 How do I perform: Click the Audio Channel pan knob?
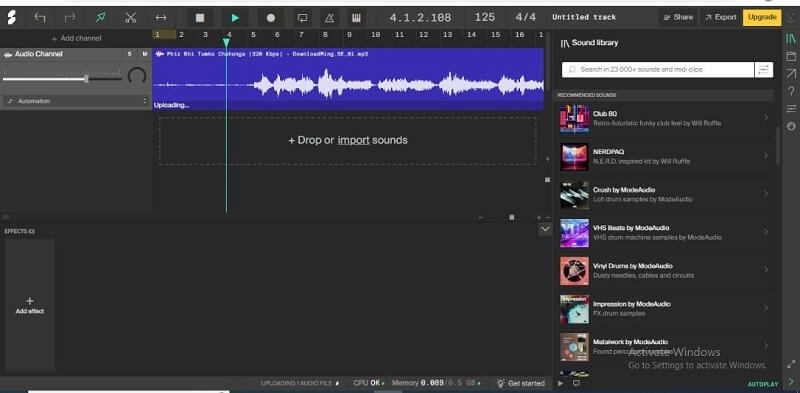[x=137, y=77]
